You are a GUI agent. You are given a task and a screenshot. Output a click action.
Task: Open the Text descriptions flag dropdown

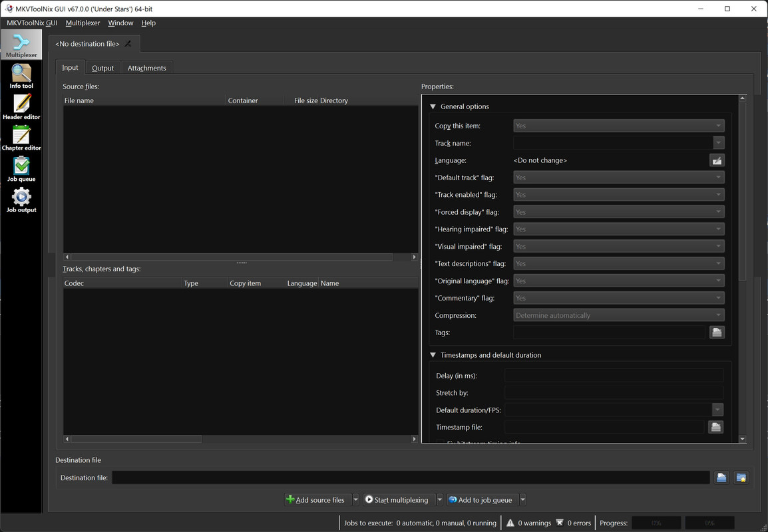(x=619, y=263)
